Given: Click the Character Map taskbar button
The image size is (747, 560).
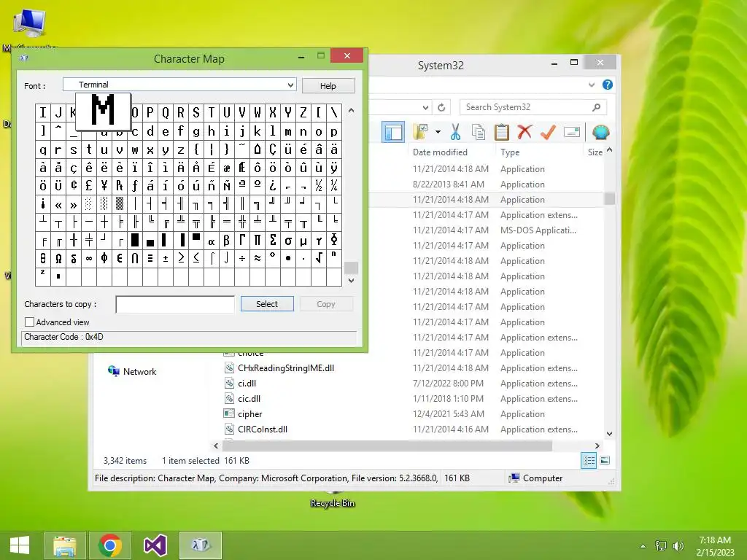Looking at the screenshot, I should [x=200, y=545].
